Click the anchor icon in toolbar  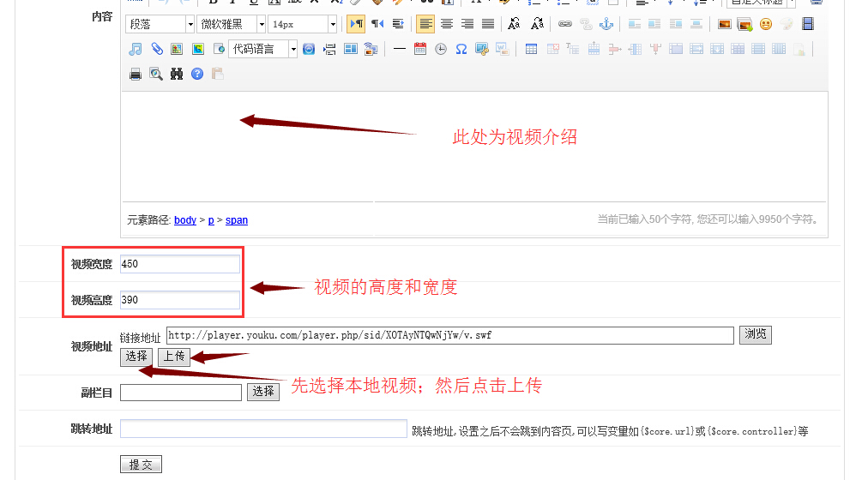click(606, 24)
